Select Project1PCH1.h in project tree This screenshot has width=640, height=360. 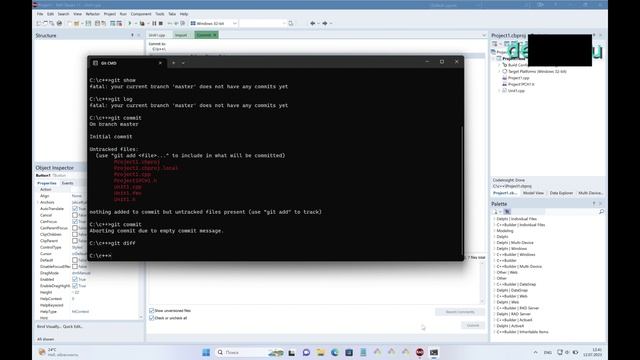tap(521, 84)
